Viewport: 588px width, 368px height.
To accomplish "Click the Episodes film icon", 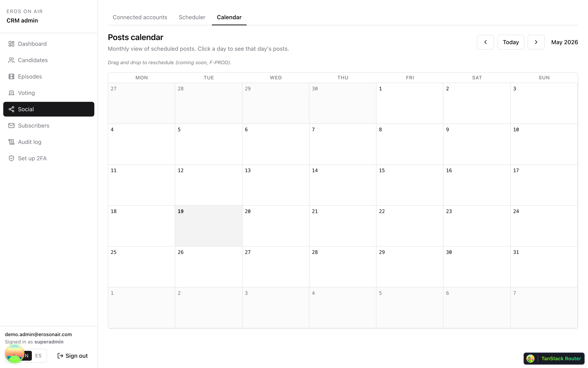I will [x=11, y=76].
